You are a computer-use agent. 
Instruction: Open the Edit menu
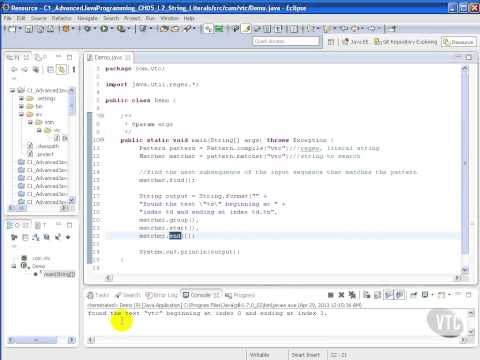coord(21,18)
